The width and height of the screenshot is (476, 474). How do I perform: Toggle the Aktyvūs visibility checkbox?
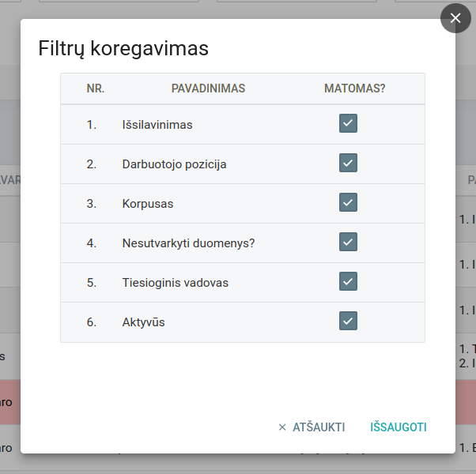pos(348,321)
